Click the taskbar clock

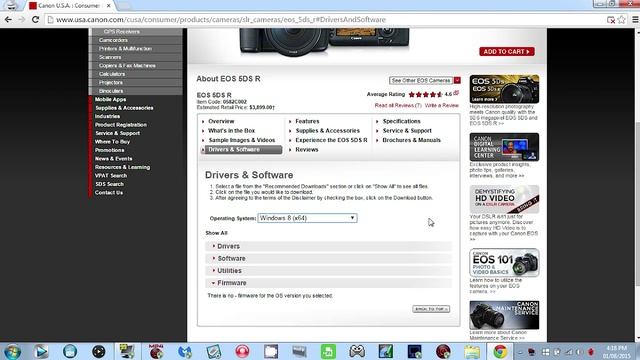click(x=616, y=352)
